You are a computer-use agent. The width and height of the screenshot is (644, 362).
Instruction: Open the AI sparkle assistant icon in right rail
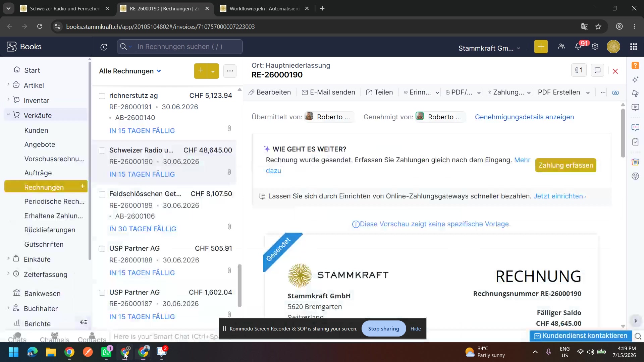[x=635, y=80]
